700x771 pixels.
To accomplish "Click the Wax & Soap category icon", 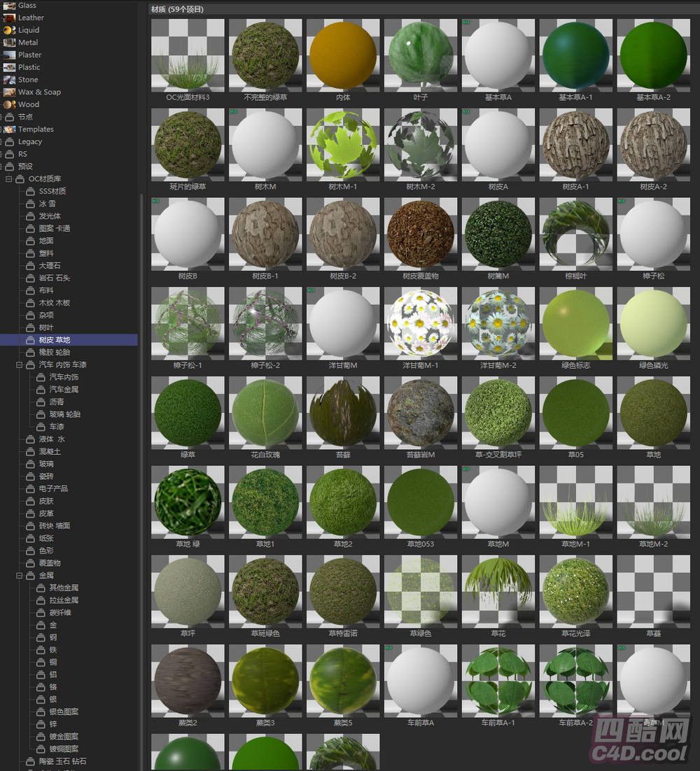I will (8, 92).
